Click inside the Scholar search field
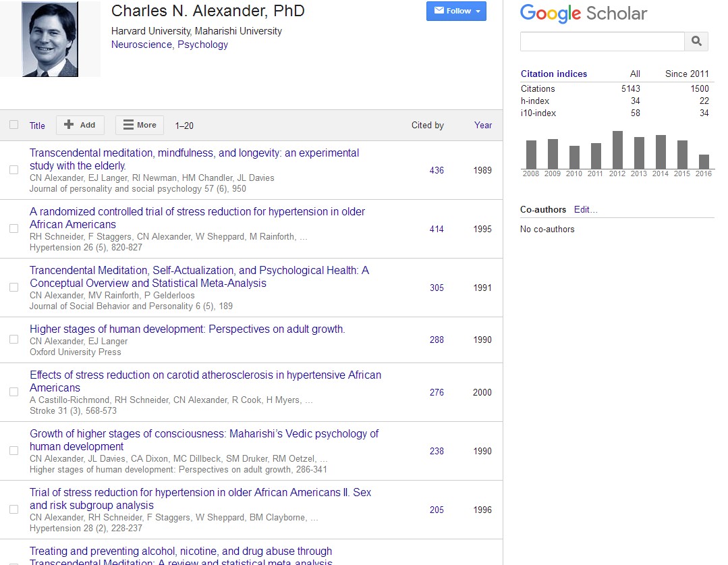Image resolution: width=728 pixels, height=565 pixels. (603, 41)
